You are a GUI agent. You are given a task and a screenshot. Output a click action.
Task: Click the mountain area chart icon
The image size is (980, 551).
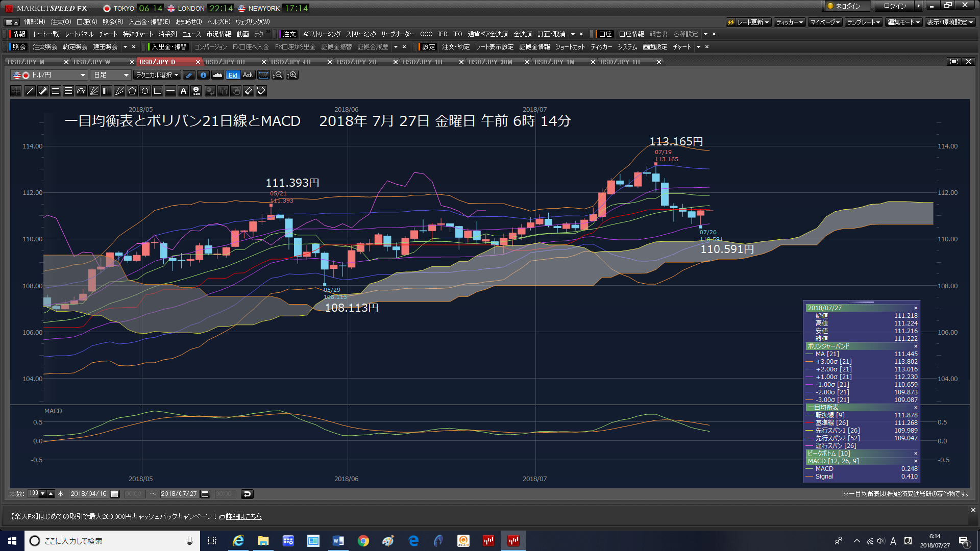click(x=217, y=75)
